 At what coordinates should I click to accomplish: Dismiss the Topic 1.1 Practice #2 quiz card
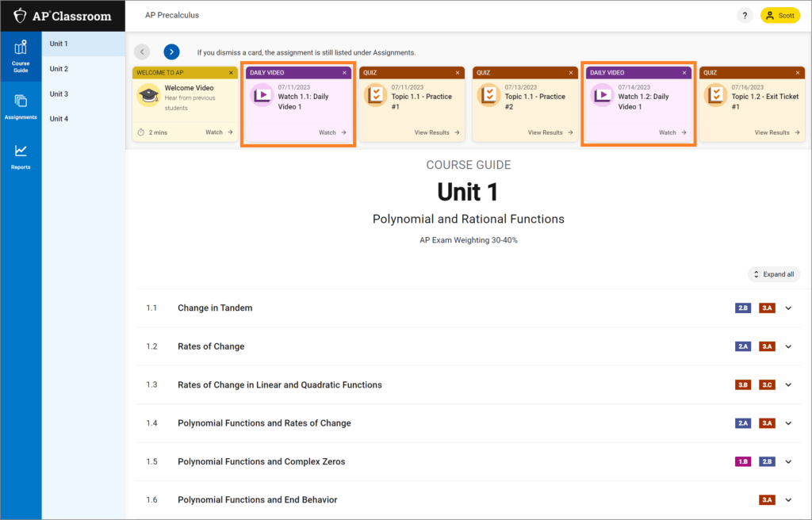tap(571, 73)
